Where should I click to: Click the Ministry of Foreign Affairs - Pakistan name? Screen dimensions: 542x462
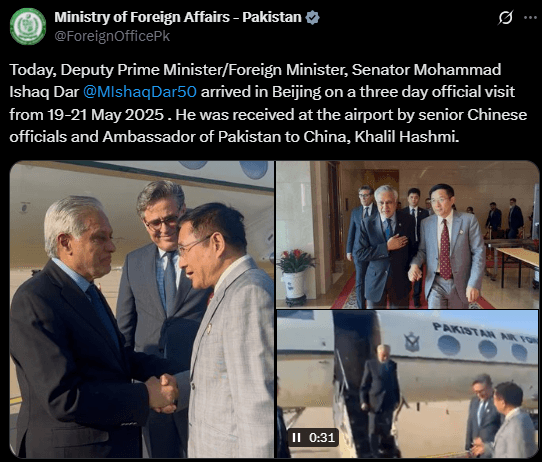pyautogui.click(x=178, y=17)
